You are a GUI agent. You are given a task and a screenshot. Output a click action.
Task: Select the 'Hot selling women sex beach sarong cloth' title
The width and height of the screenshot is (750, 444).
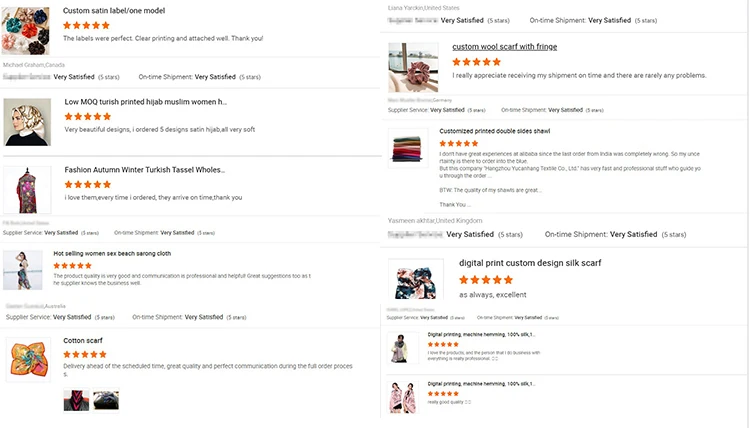click(x=112, y=254)
